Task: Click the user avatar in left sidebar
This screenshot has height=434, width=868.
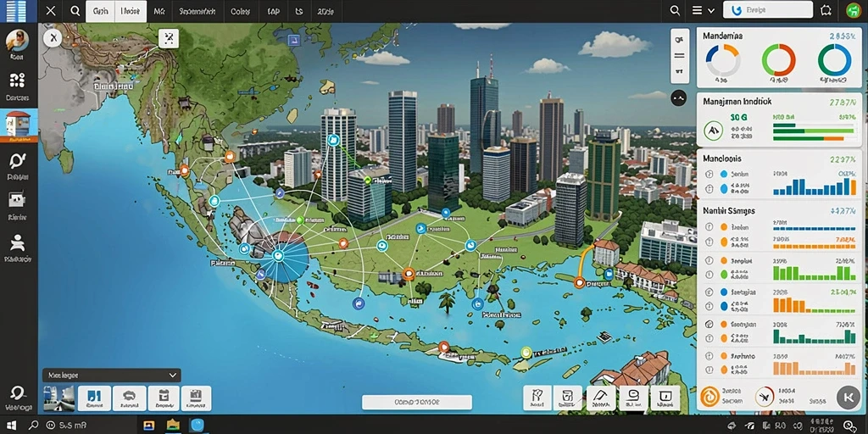Action: 17,41
